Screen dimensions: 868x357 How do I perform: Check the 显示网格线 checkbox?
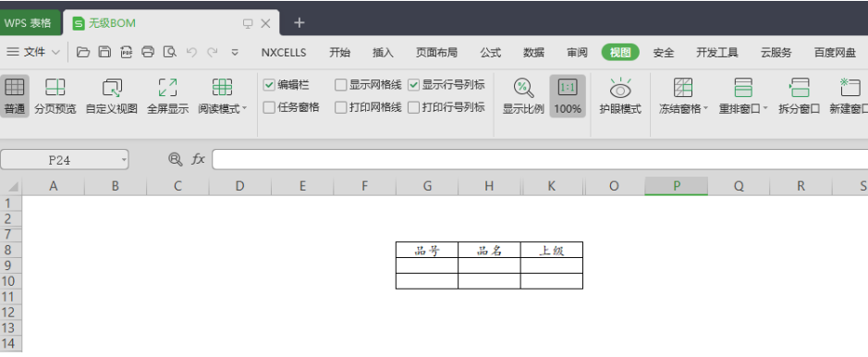click(340, 85)
